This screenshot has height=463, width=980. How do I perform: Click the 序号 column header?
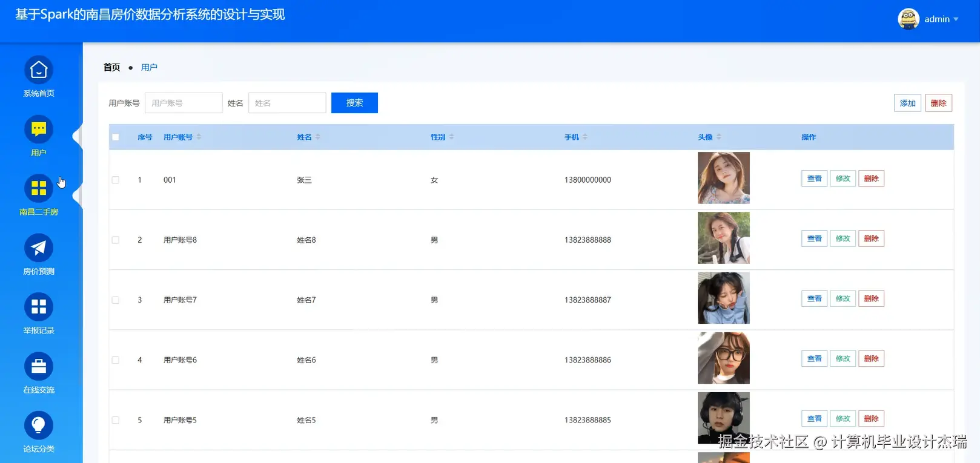tap(145, 137)
